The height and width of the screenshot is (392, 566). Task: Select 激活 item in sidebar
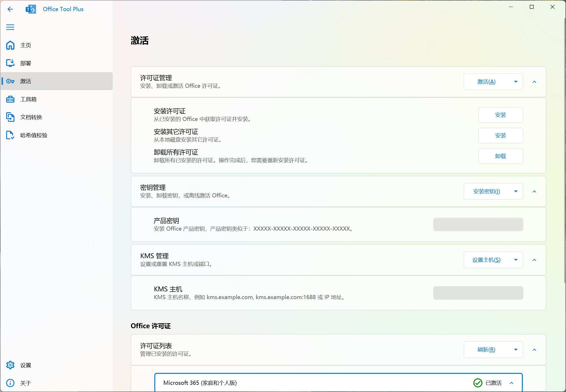[25, 81]
